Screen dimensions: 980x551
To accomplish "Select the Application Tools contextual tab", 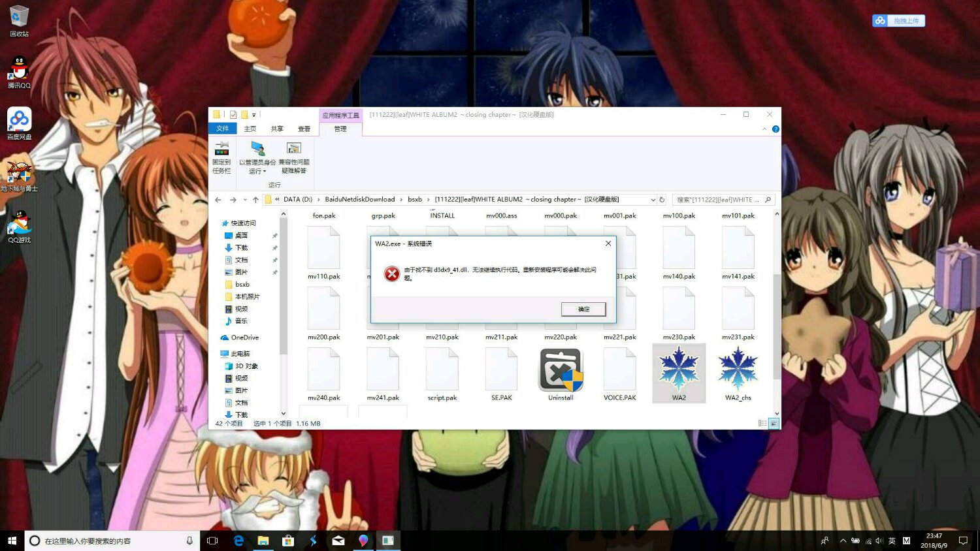I will 340,115.
